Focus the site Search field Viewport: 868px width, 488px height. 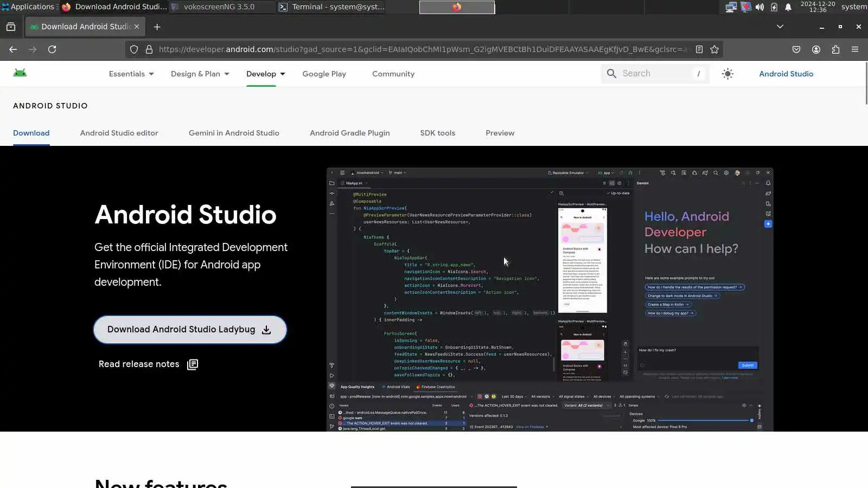click(655, 74)
